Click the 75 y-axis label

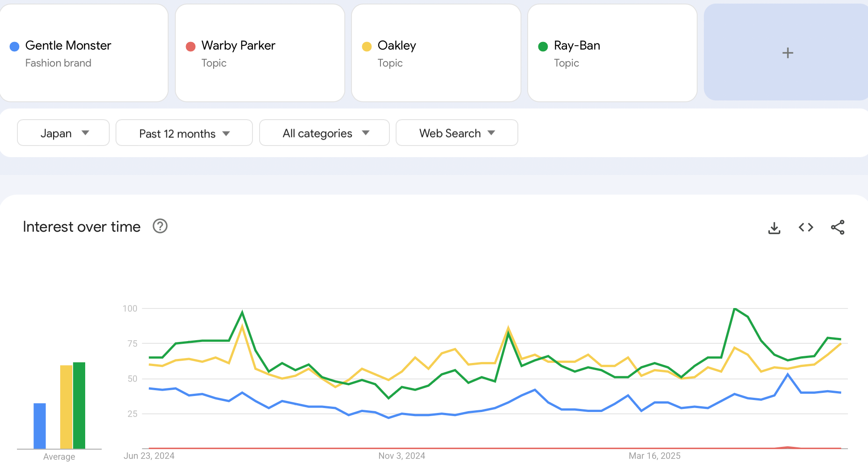(132, 343)
